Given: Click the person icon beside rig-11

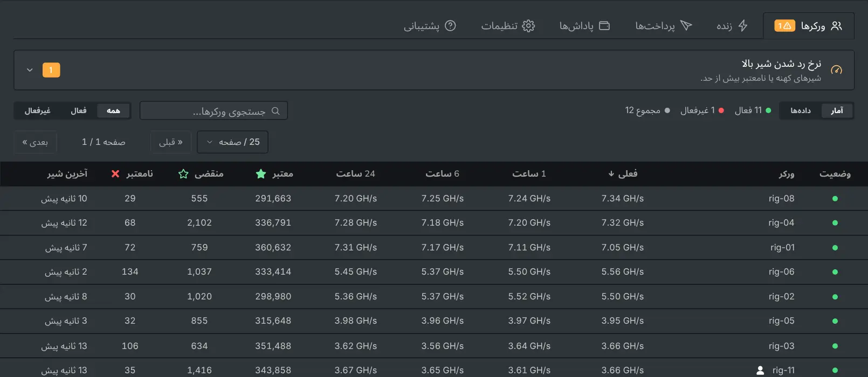Looking at the screenshot, I should (x=760, y=371).
